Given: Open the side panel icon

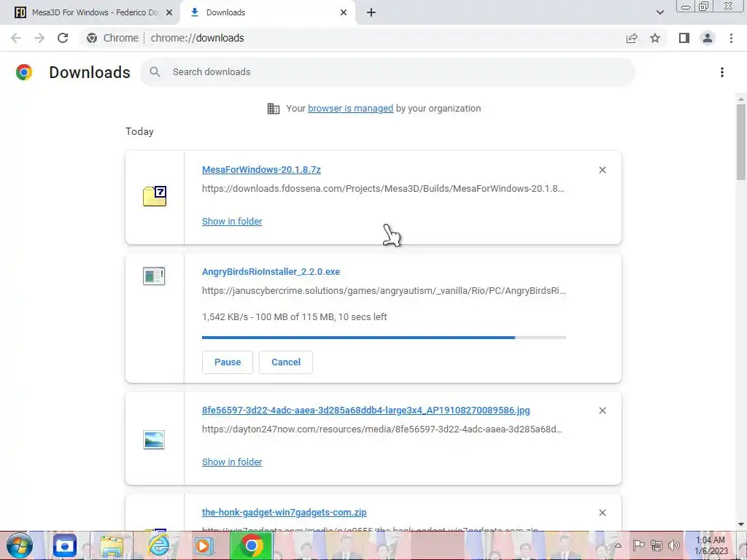Looking at the screenshot, I should [x=684, y=38].
